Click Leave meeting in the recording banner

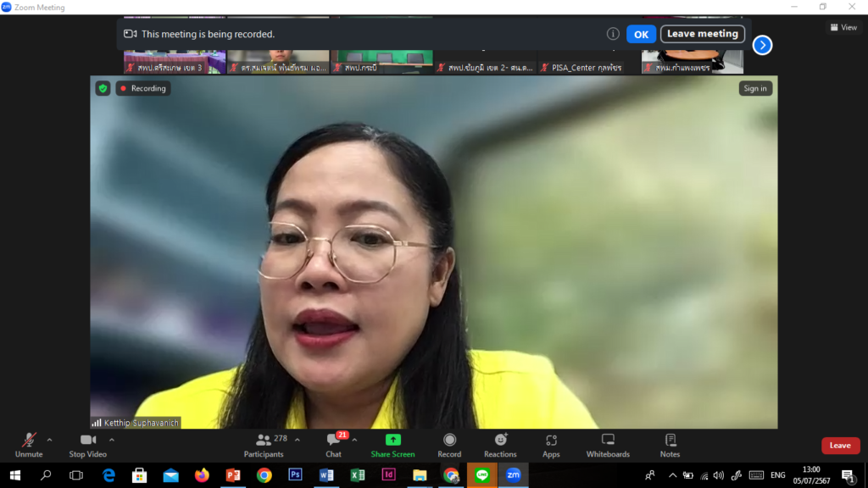click(x=702, y=34)
